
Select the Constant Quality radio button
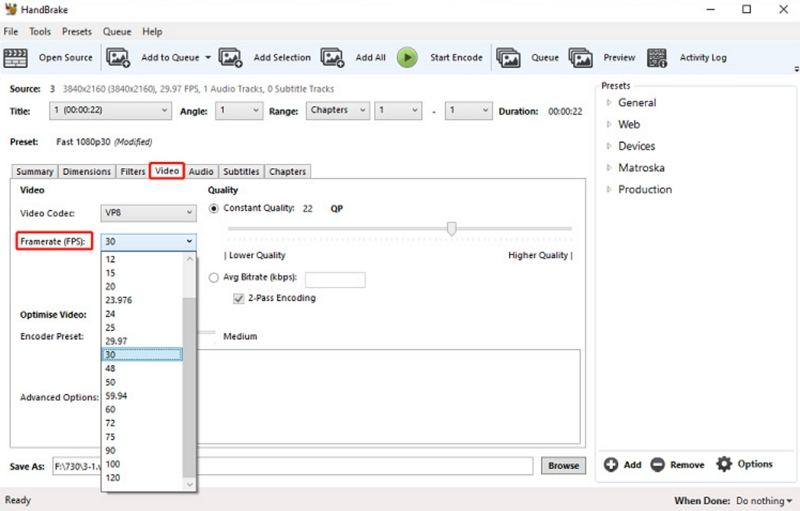[x=214, y=208]
